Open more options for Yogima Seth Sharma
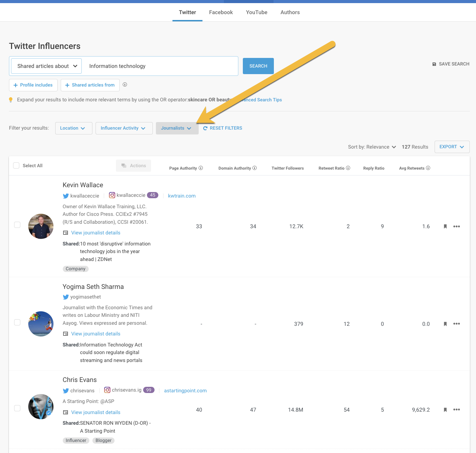The height and width of the screenshot is (453, 476). click(456, 324)
